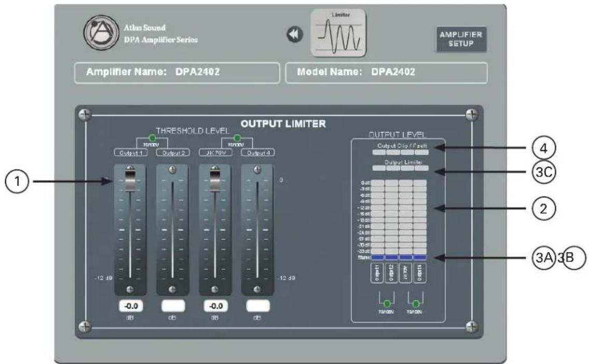Select the Output 2 threshold label
589x364 pixels.
[x=173, y=153]
